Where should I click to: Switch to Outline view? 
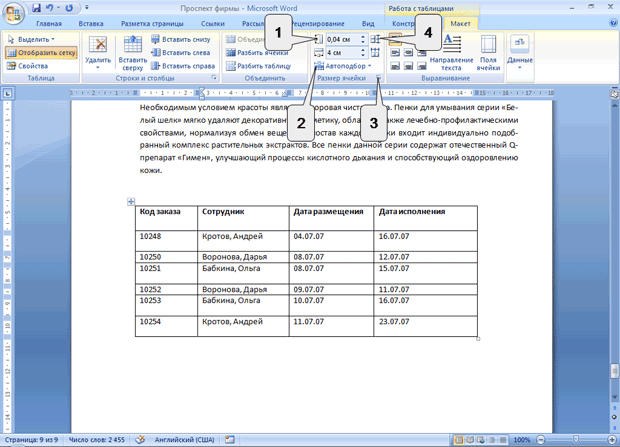pos(492,440)
